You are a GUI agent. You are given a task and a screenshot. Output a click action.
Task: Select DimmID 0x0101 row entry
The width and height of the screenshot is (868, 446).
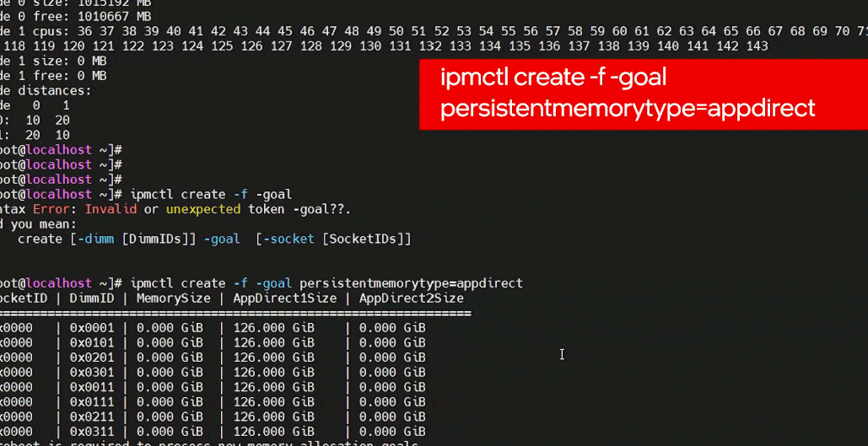tap(92, 342)
